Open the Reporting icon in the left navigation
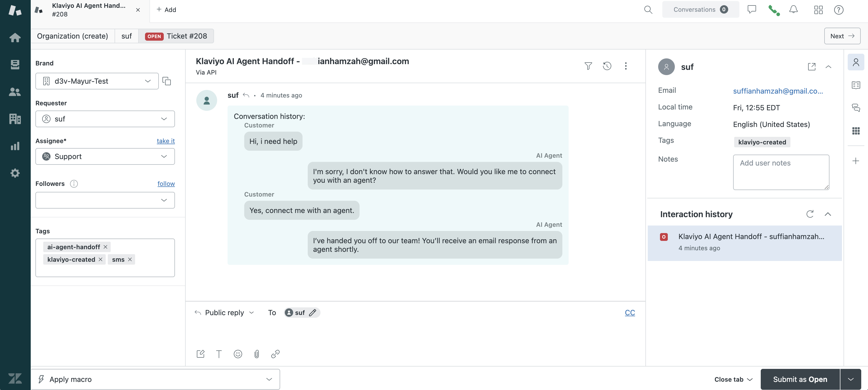 coord(15,146)
